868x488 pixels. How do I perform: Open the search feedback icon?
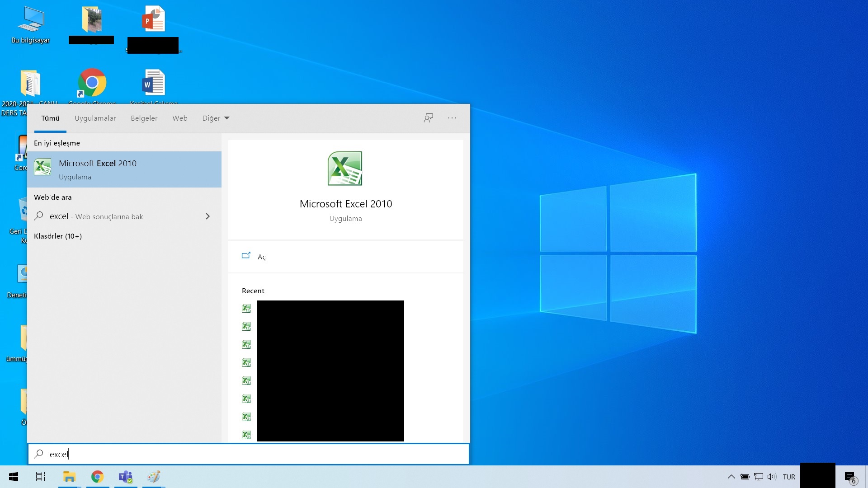click(x=428, y=118)
